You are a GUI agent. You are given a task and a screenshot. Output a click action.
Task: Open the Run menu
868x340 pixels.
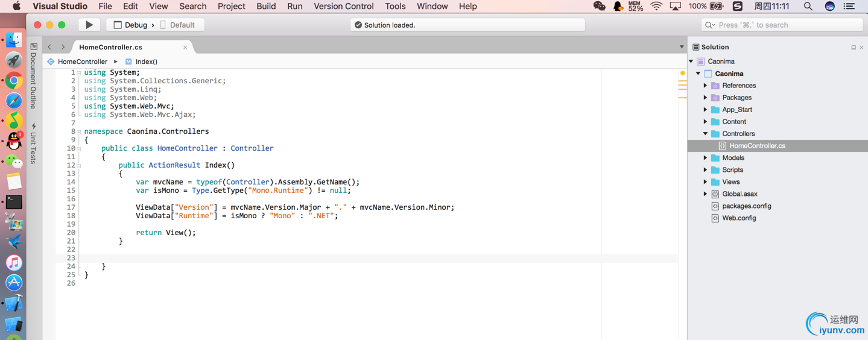point(295,6)
